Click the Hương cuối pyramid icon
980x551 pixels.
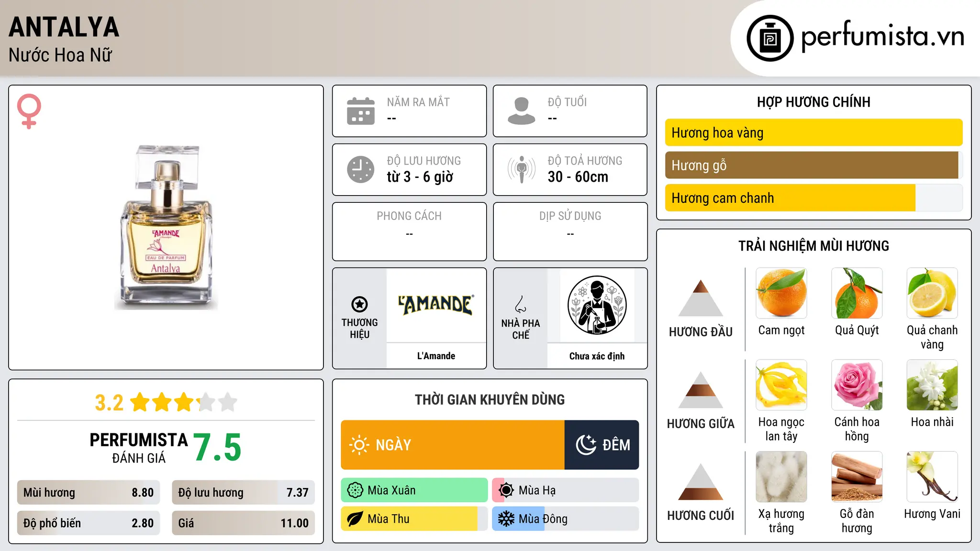[x=701, y=482]
